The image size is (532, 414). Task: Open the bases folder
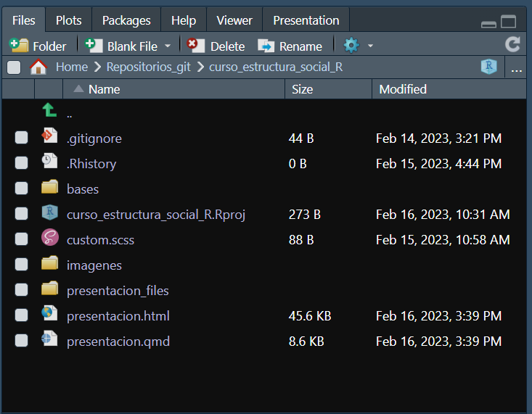(82, 189)
